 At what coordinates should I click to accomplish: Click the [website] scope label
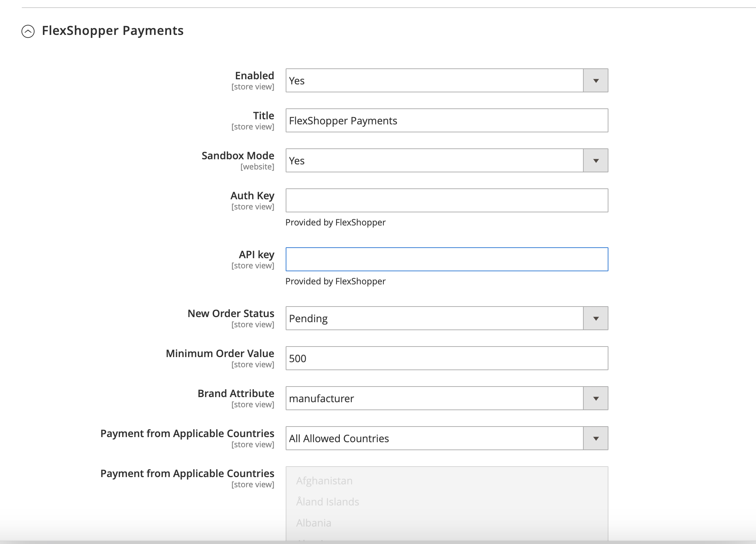coord(257,167)
